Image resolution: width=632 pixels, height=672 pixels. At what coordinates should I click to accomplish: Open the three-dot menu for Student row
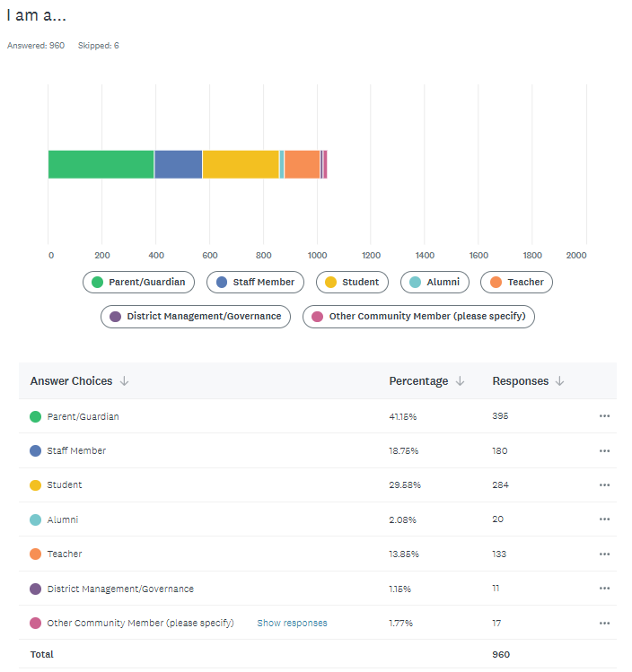pos(604,484)
